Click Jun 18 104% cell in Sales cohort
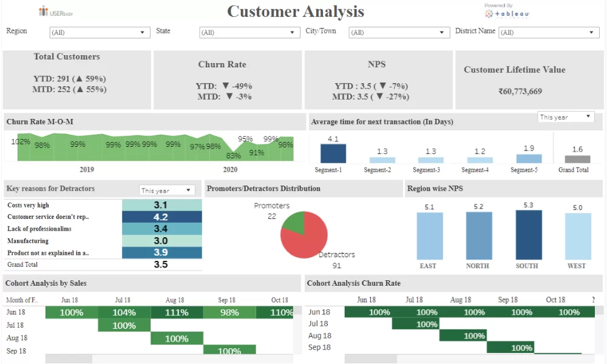Viewport: 607px width, 364px height. coord(124,312)
